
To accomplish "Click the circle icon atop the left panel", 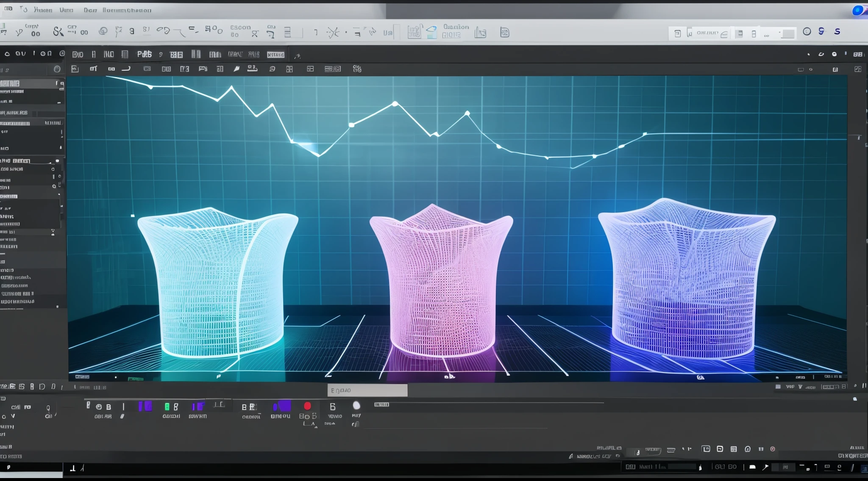I will pos(57,69).
